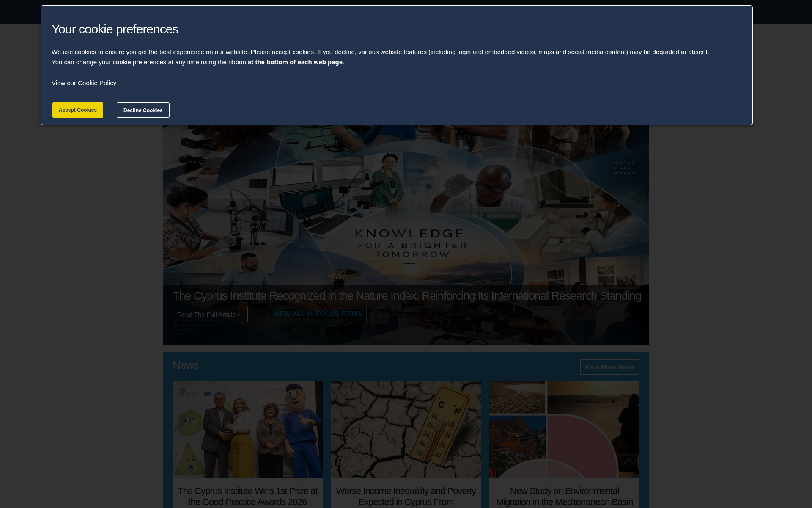Click the bold 'at the bottom of each web page' text
Viewport: 812px width, 508px height.
click(295, 62)
